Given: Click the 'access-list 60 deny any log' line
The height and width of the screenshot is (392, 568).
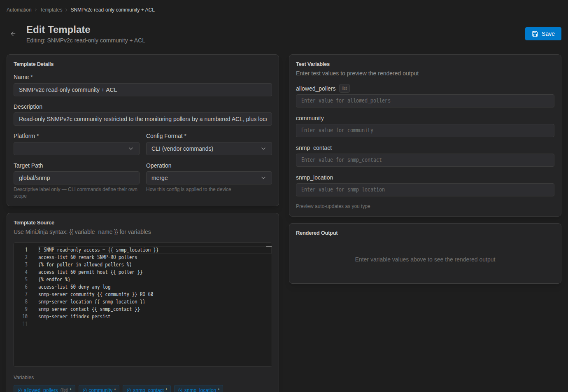Looking at the screenshot, I should click(74, 287).
